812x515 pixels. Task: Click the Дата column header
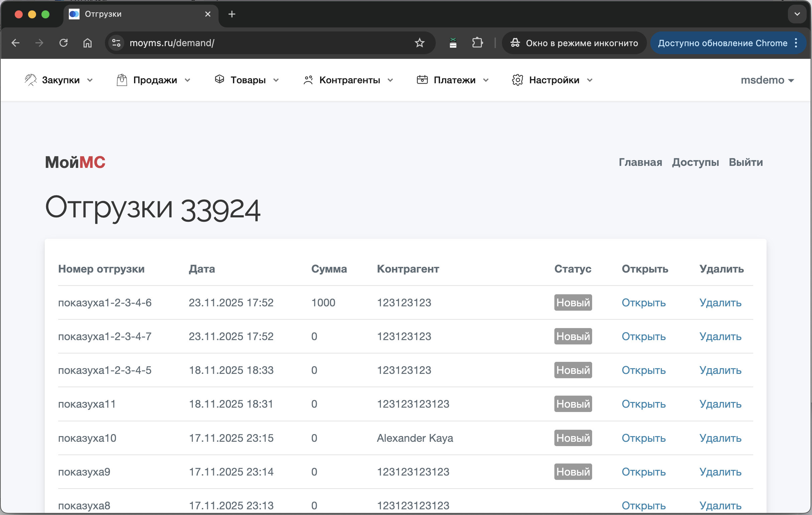coord(201,269)
